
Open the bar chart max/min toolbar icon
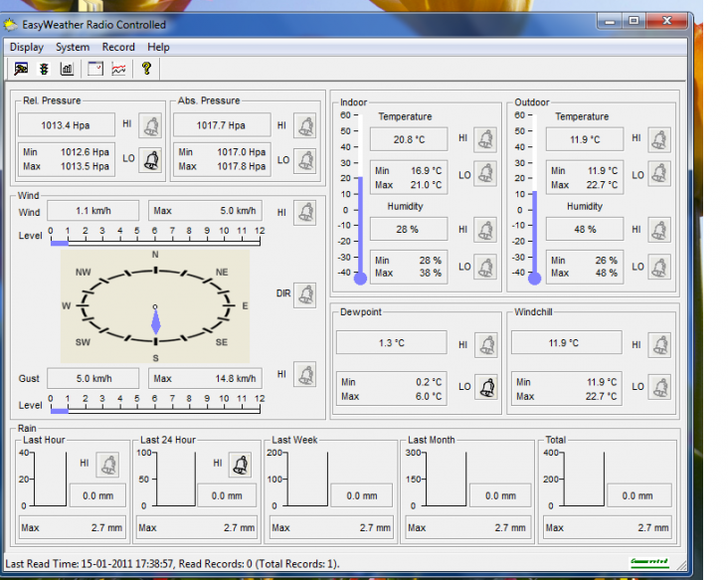[x=67, y=69]
